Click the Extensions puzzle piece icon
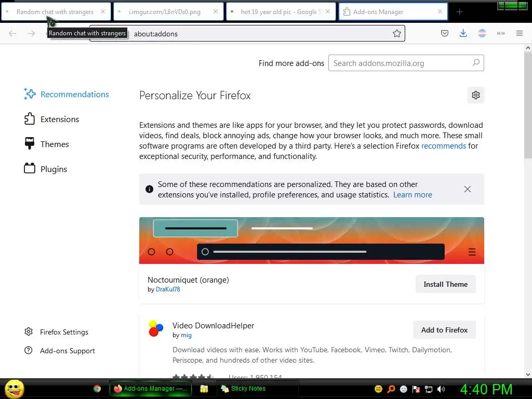The image size is (532, 399). (30, 119)
